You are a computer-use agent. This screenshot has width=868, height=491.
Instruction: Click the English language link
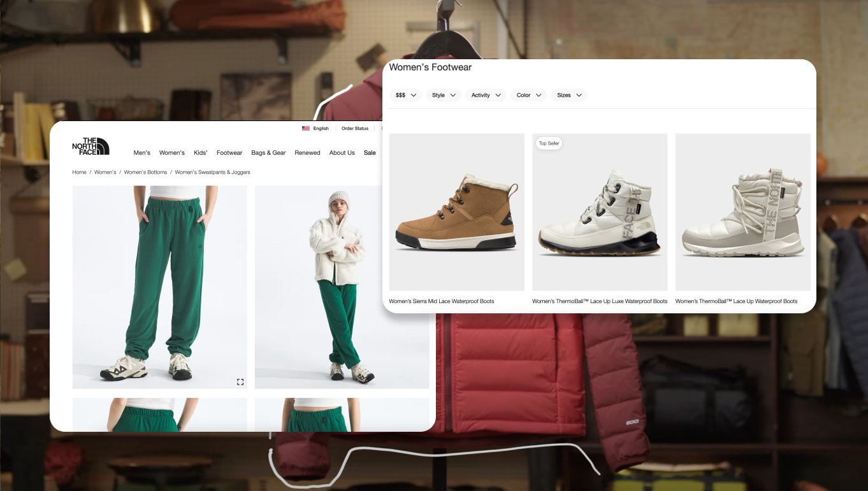pyautogui.click(x=321, y=129)
